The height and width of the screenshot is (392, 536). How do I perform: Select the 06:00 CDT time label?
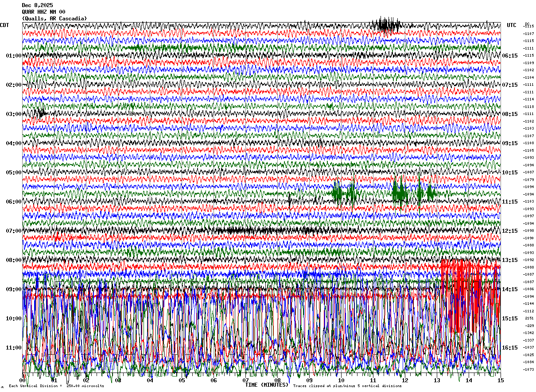click(14, 202)
